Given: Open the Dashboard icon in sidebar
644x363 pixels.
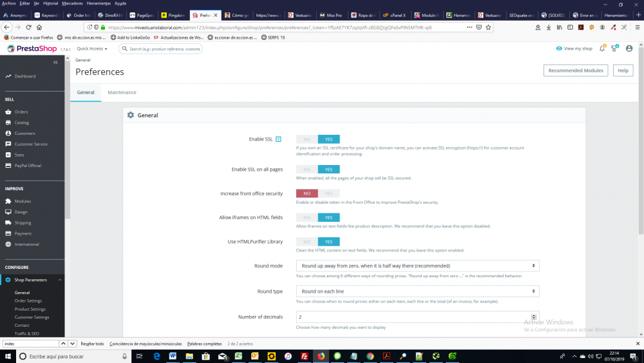Looking at the screenshot, I should 8,76.
